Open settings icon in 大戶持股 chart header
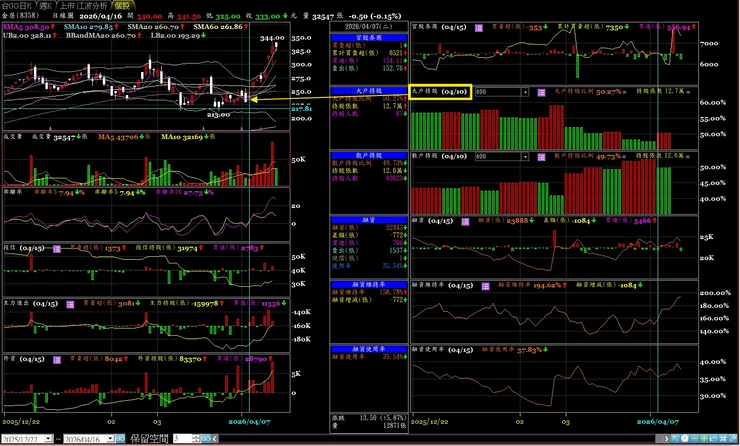Image resolution: width=740 pixels, height=446 pixels. 541,92
